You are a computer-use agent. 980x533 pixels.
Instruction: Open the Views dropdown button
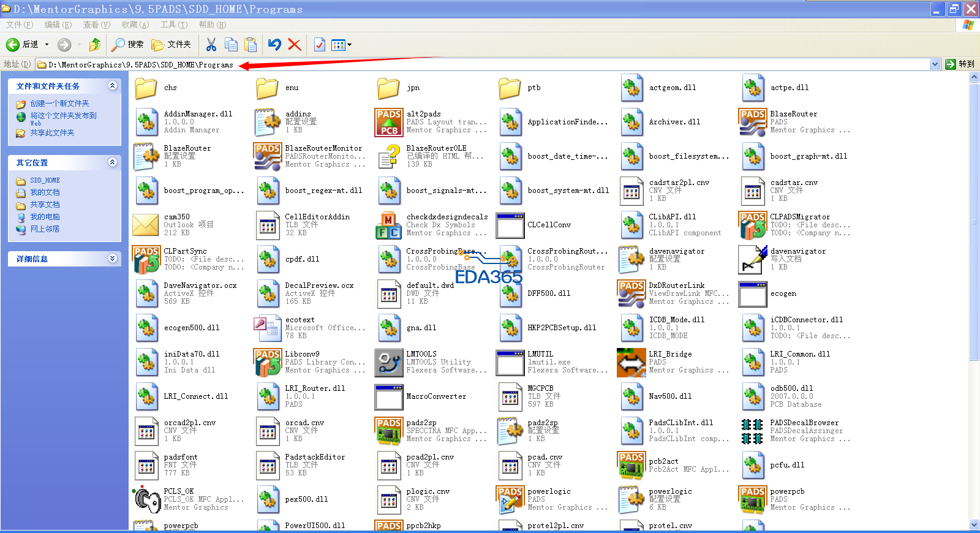(x=341, y=44)
